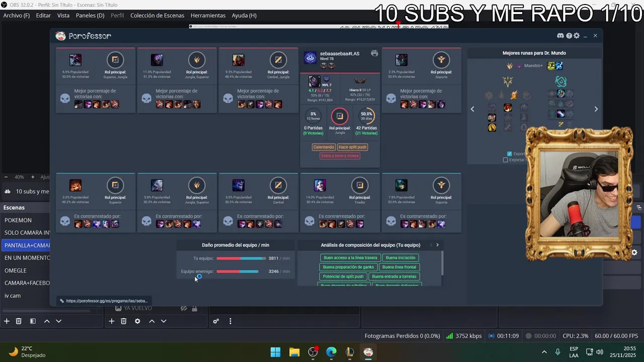This screenshot has width=644, height=362.
Task: Remove the selected OBS source
Action: 123,321
